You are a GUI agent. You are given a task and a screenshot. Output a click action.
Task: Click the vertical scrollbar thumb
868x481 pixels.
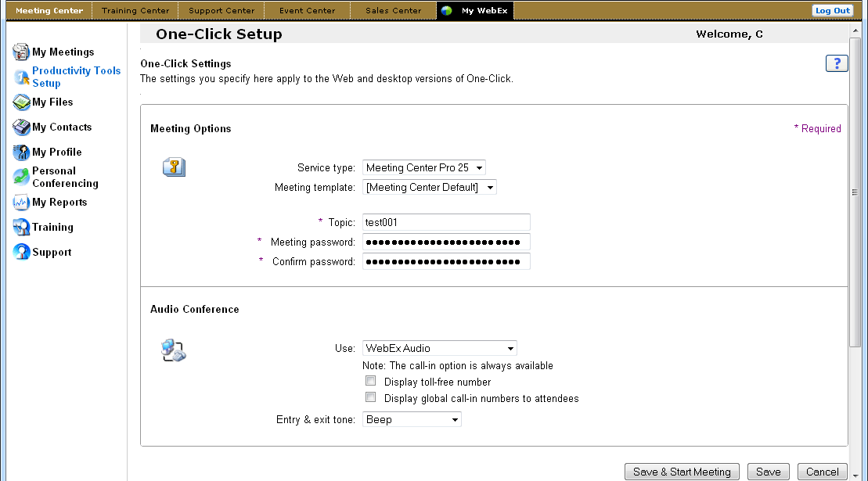855,192
